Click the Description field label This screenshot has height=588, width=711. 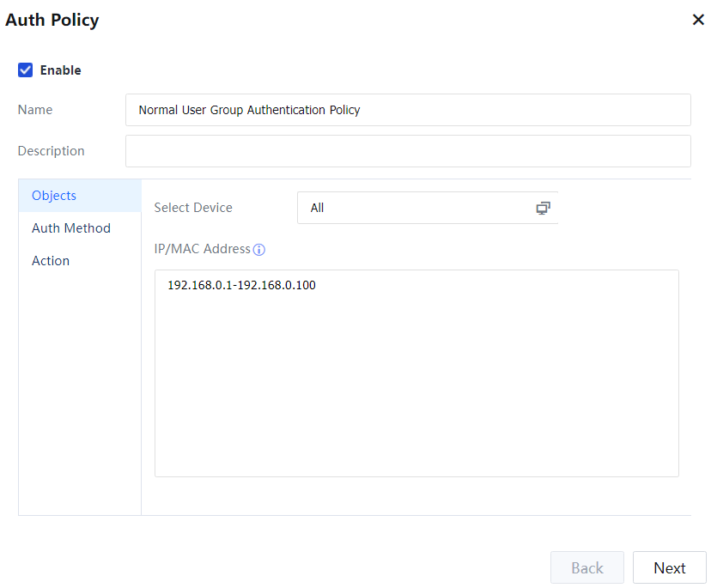tap(52, 151)
